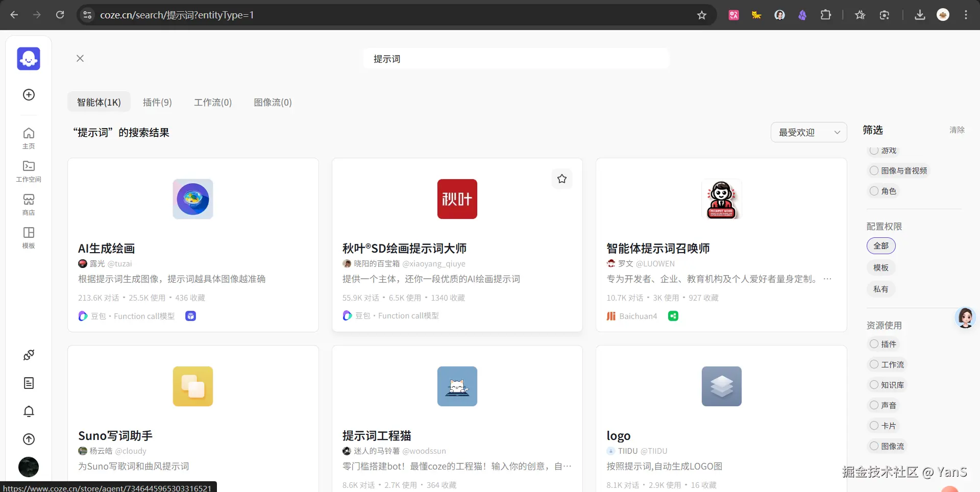Viewport: 980px width, 492px height.
Task: Open author 露光 @tuzai profile
Action: click(x=105, y=264)
